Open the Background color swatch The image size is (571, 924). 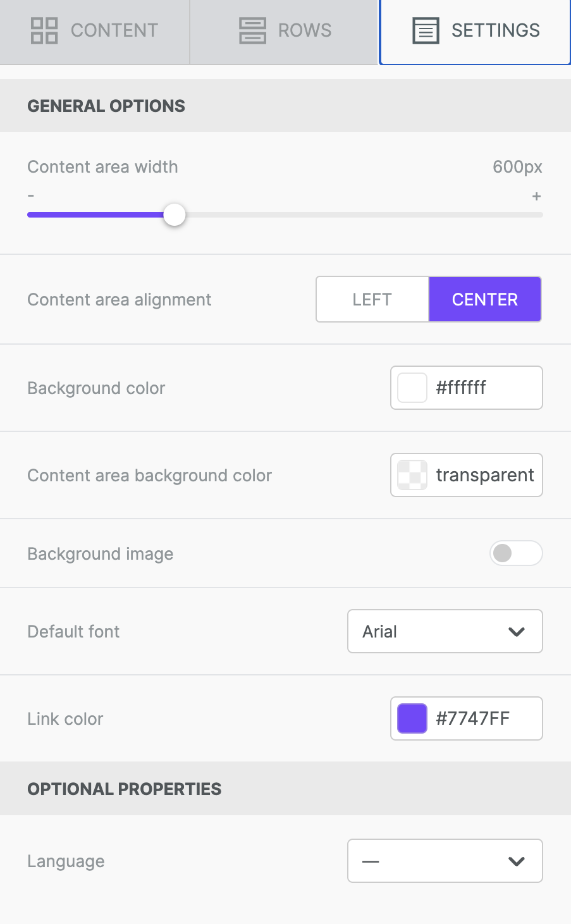click(412, 388)
